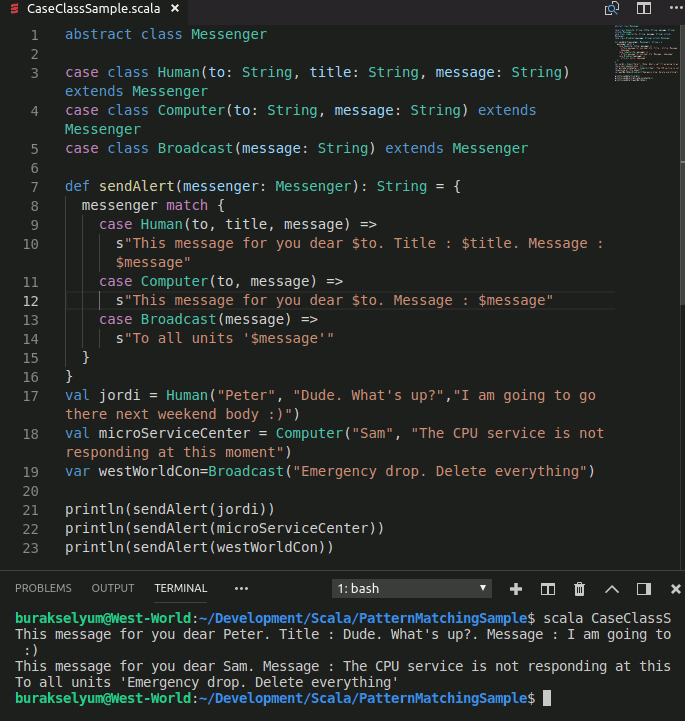The width and height of the screenshot is (685, 721).
Task: Click 'println(sendAlert(westWorldCon))' line
Action: (x=199, y=547)
